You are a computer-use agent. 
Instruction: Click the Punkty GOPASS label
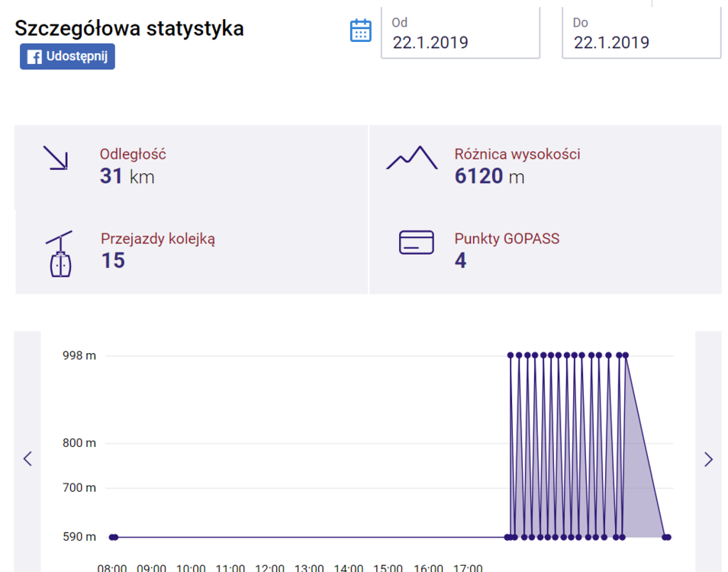(507, 239)
